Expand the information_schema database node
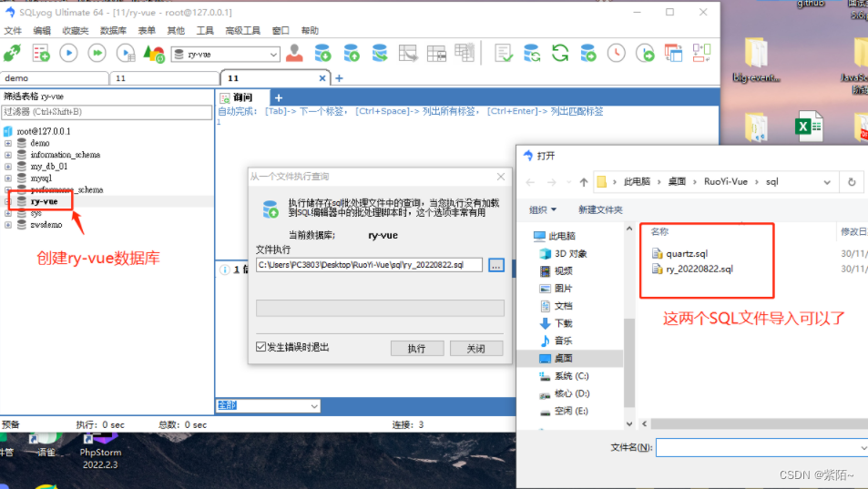Screen dimensions: 868x489 pos(8,154)
